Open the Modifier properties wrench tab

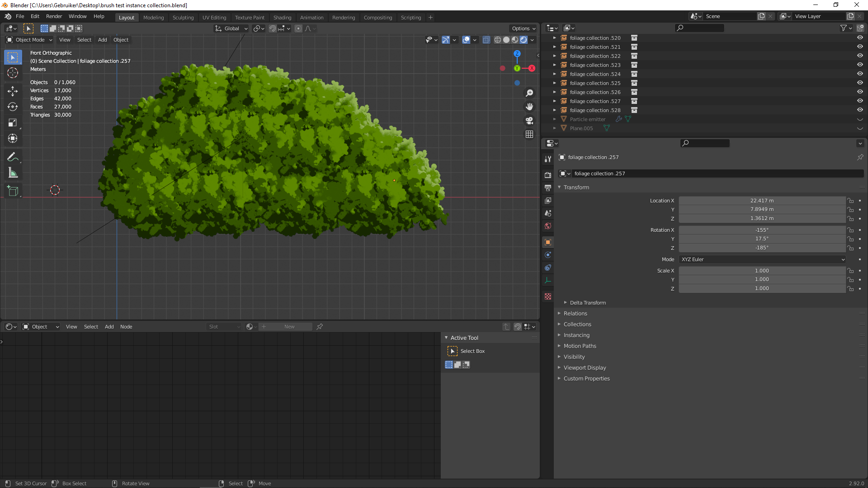[x=548, y=159]
